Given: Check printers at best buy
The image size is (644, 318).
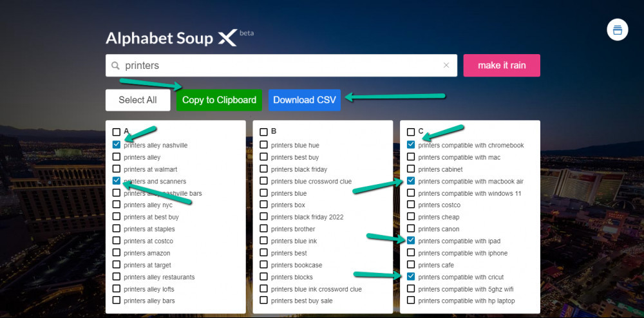Looking at the screenshot, I should pyautogui.click(x=116, y=216).
